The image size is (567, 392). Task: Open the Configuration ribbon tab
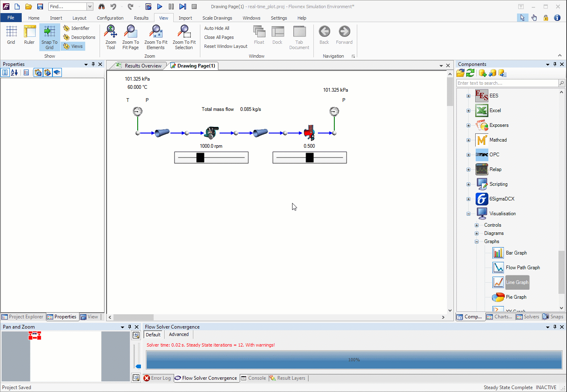click(x=110, y=18)
